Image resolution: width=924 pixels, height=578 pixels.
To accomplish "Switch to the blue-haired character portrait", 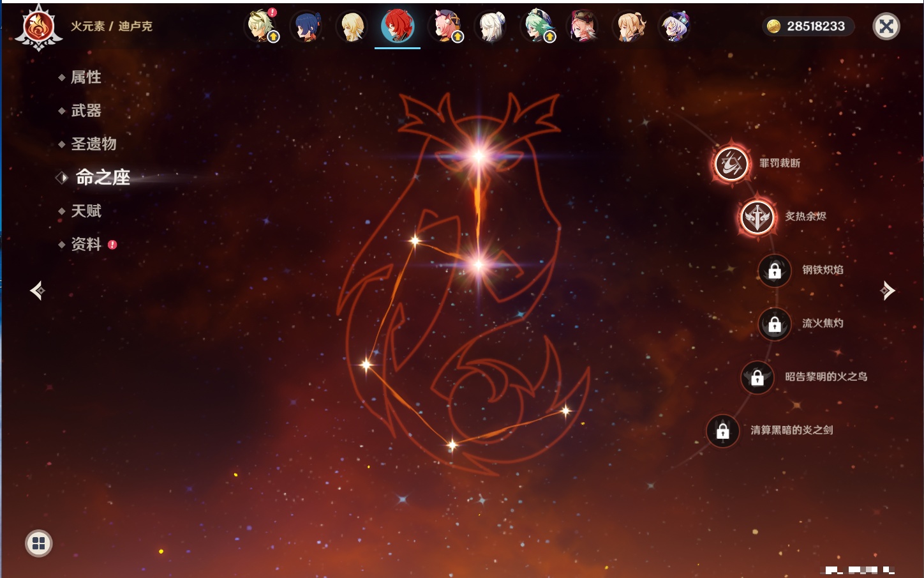I will [x=306, y=27].
